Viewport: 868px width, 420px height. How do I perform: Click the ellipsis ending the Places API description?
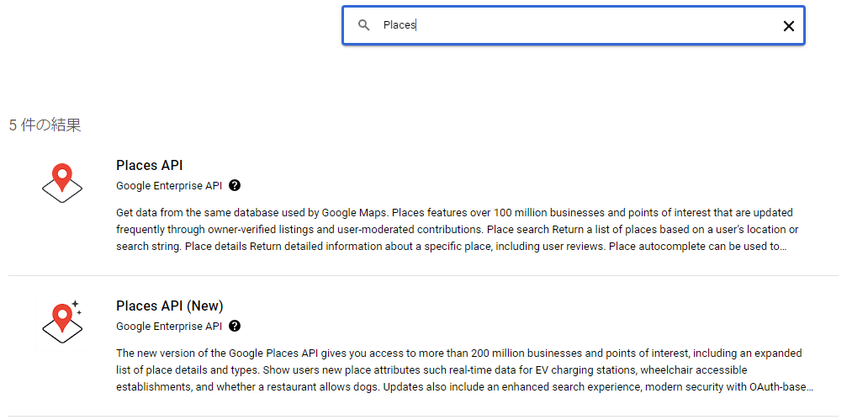782,247
